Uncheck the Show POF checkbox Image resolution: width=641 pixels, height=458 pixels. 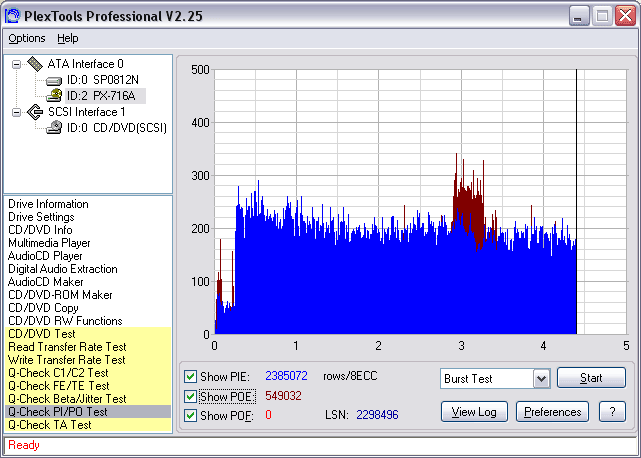pos(190,415)
